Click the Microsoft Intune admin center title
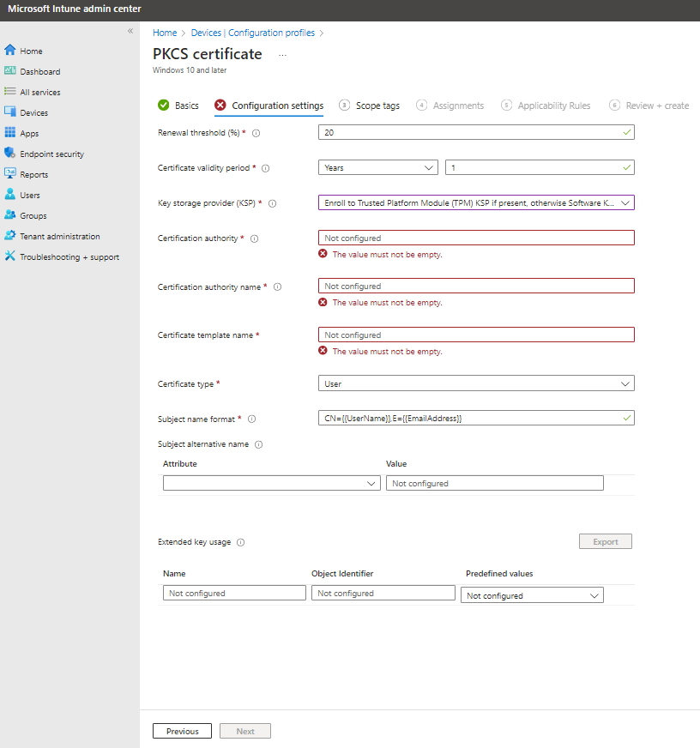Screen dimensions: 700x748 coord(75,9)
